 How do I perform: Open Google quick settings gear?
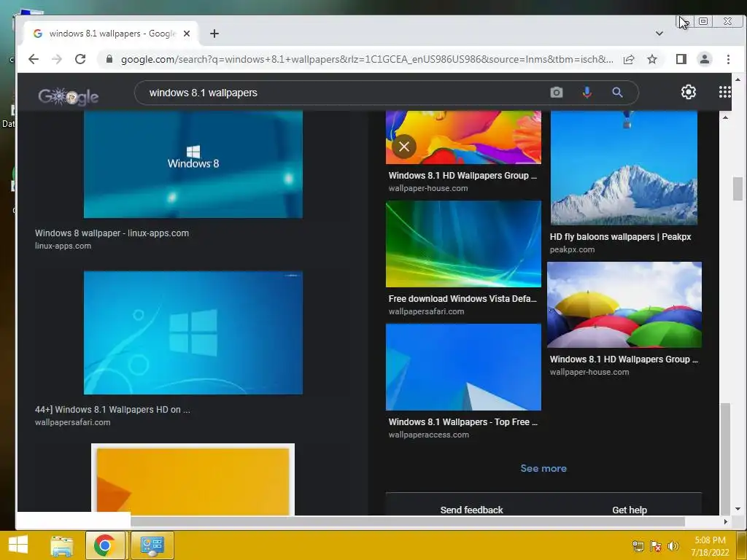689,92
